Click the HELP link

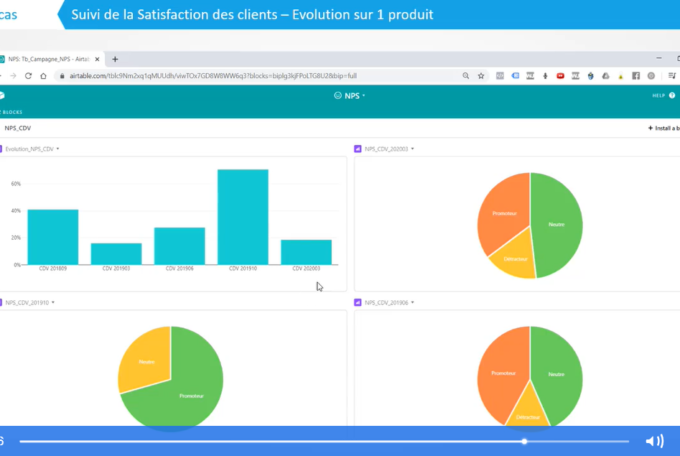point(658,95)
